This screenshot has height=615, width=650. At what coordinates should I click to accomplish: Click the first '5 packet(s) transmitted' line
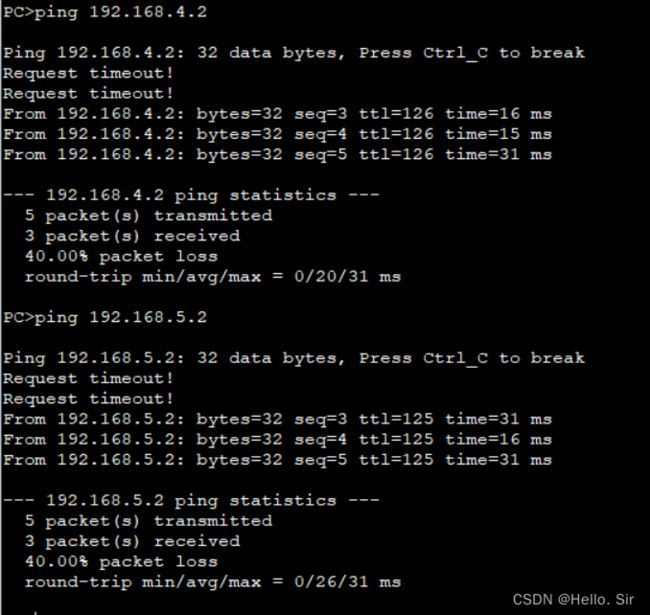148,216
